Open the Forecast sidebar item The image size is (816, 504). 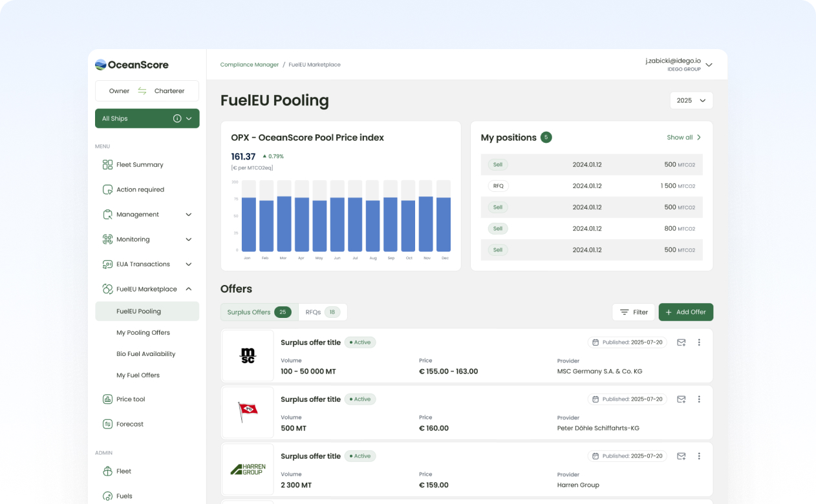pos(129,425)
